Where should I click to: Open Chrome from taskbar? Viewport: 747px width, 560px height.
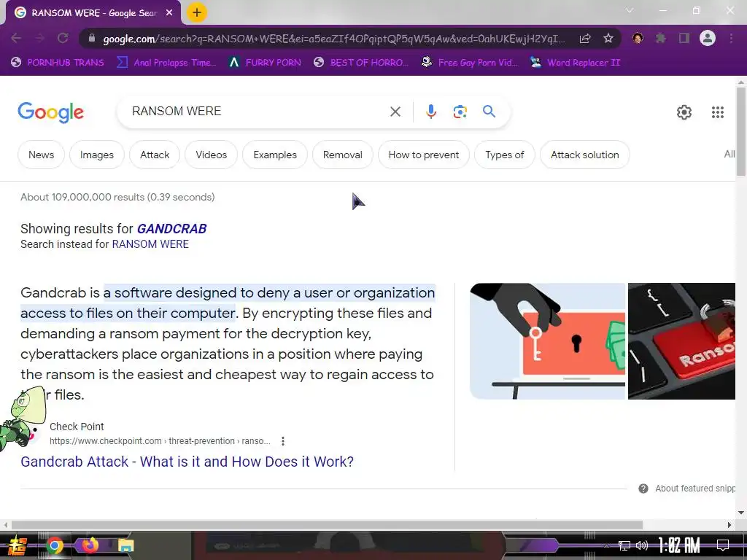pyautogui.click(x=54, y=545)
